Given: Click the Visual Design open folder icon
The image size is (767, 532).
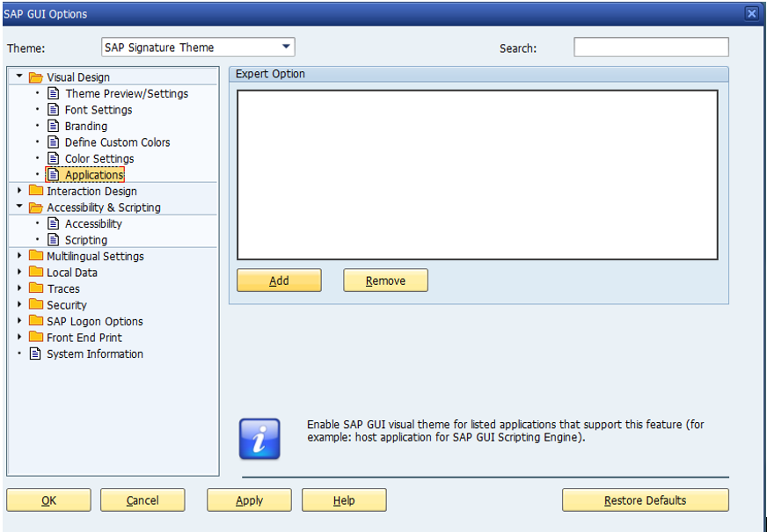Looking at the screenshot, I should tap(36, 77).
